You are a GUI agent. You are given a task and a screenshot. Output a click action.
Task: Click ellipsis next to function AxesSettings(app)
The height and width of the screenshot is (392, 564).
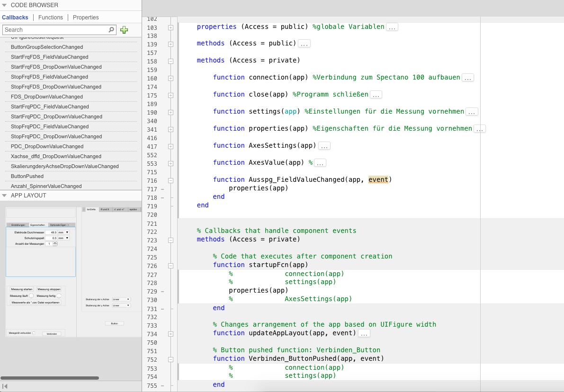[324, 146]
